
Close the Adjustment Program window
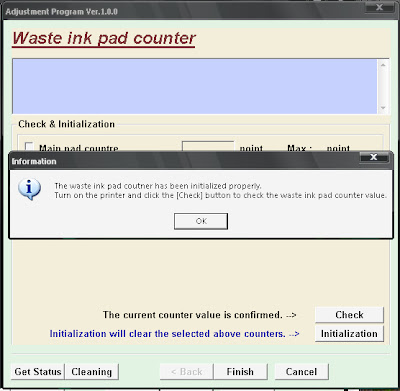(379, 8)
